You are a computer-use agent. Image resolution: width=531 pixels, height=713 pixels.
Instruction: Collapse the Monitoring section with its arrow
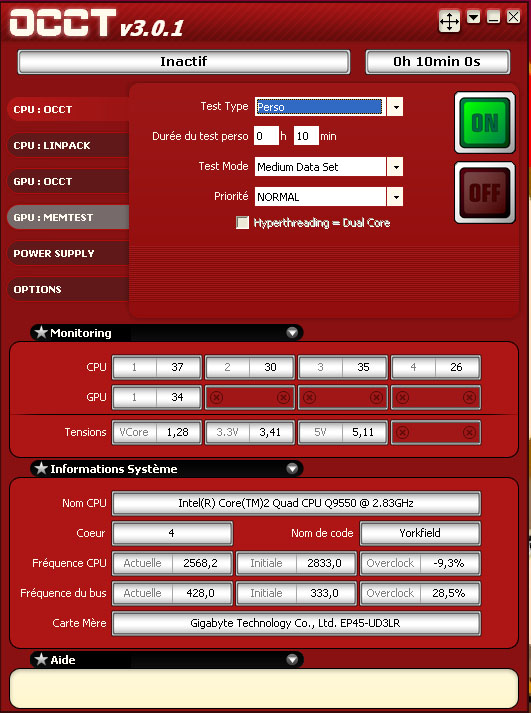click(292, 333)
